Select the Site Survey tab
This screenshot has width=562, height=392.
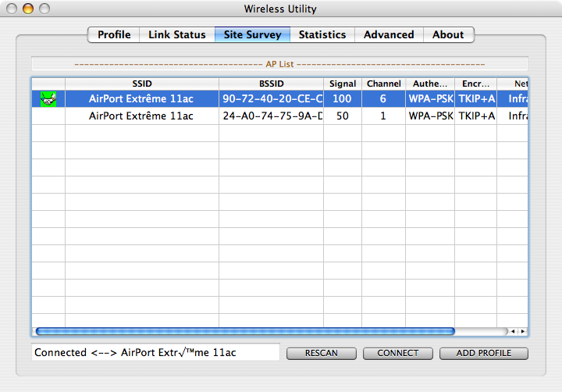click(253, 35)
